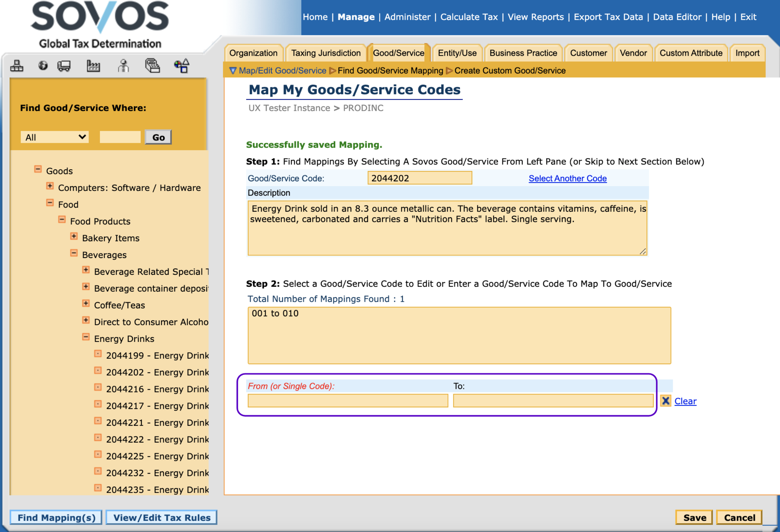The image size is (780, 532).
Task: Expand the Bakery Items node
Action: 74,236
